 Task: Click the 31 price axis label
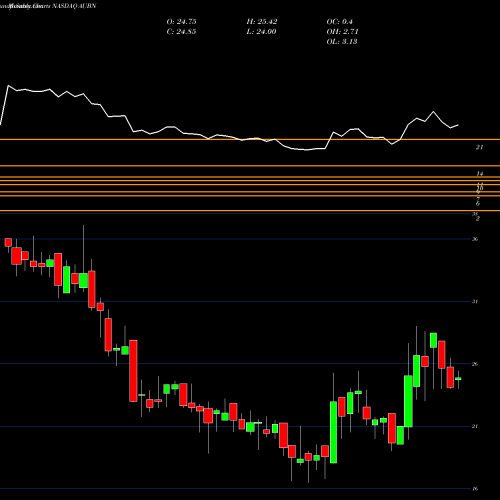[x=475, y=301]
